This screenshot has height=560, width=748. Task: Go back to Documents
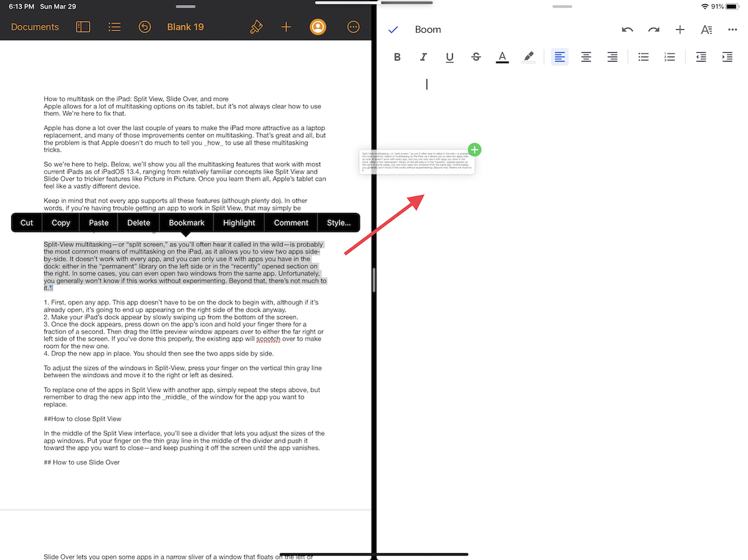pyautogui.click(x=35, y=27)
